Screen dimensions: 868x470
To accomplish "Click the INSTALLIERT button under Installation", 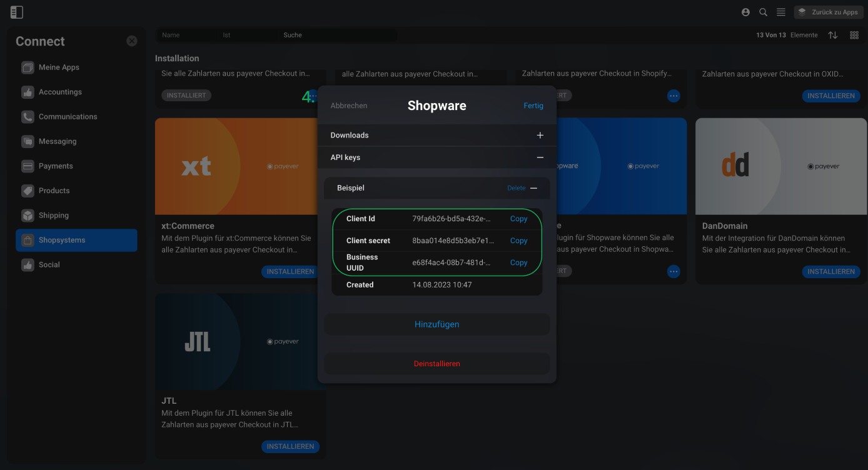I will coord(186,96).
